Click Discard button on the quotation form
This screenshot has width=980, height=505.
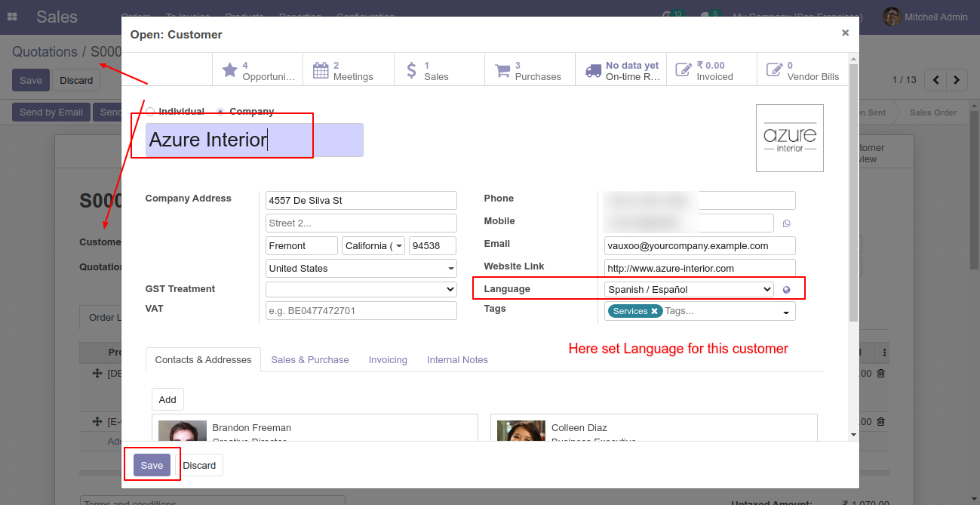76,80
